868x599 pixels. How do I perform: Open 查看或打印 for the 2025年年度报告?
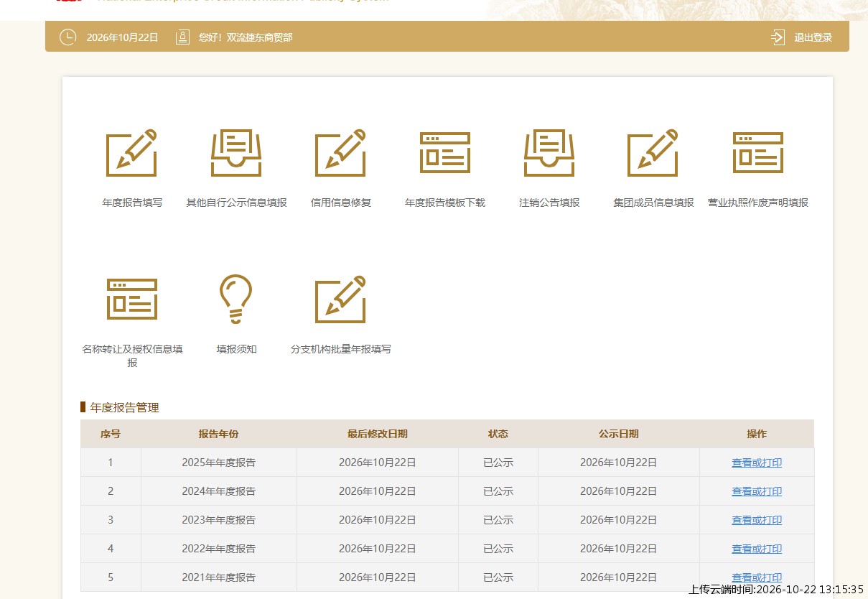point(757,463)
